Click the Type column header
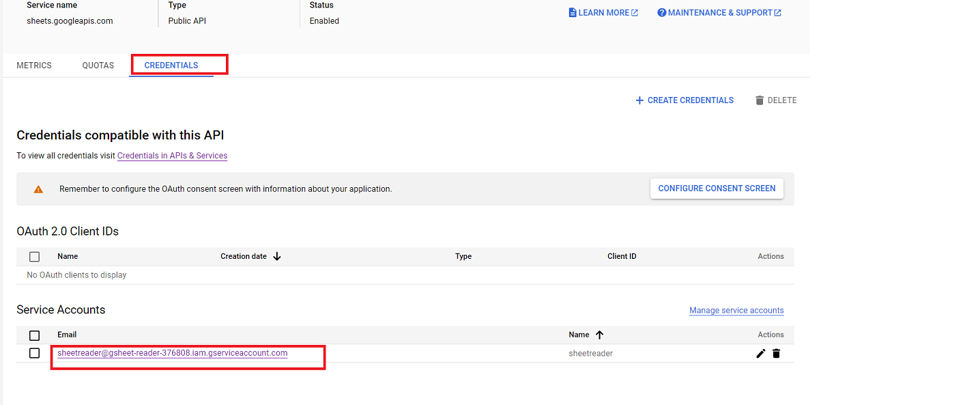The width and height of the screenshot is (980, 405). click(463, 257)
